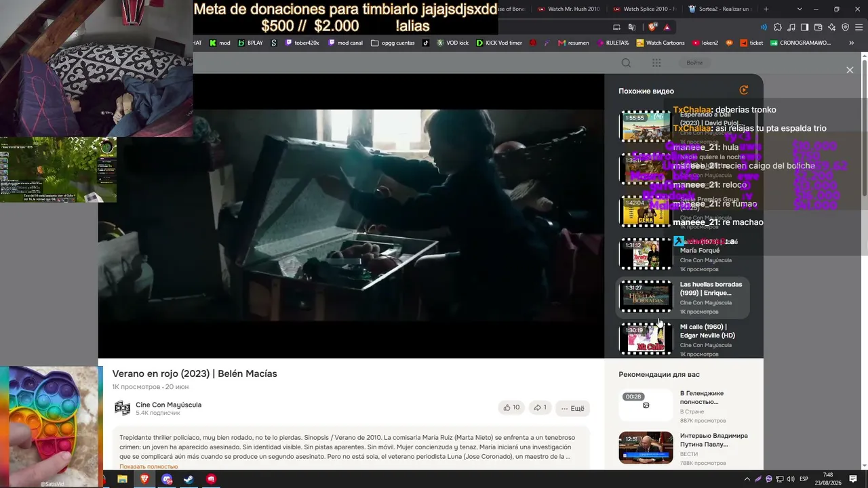This screenshot has height=488, width=868.
Task: Like the video with thumbs-up button
Action: pos(511,408)
